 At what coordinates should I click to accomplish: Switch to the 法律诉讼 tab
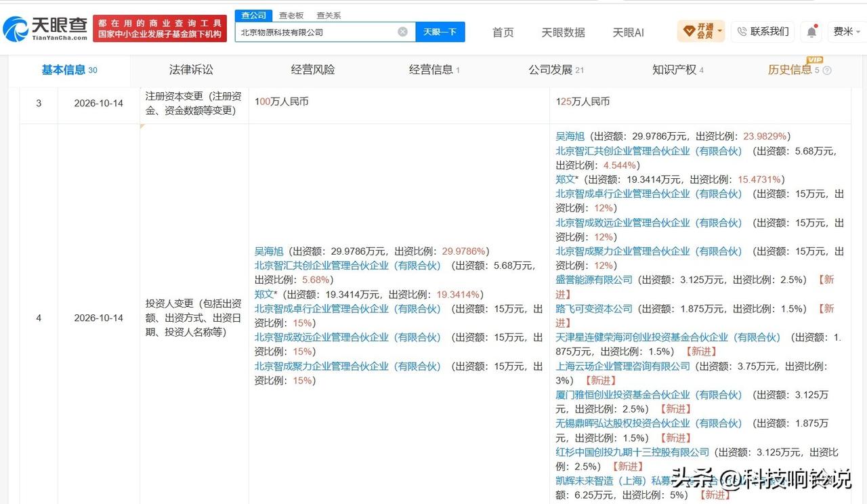[191, 70]
